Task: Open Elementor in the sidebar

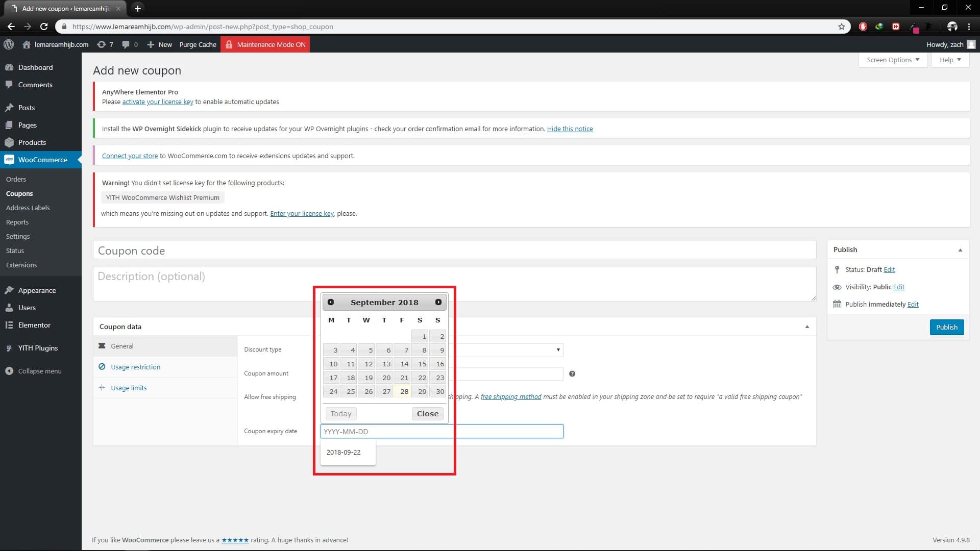Action: click(41, 325)
